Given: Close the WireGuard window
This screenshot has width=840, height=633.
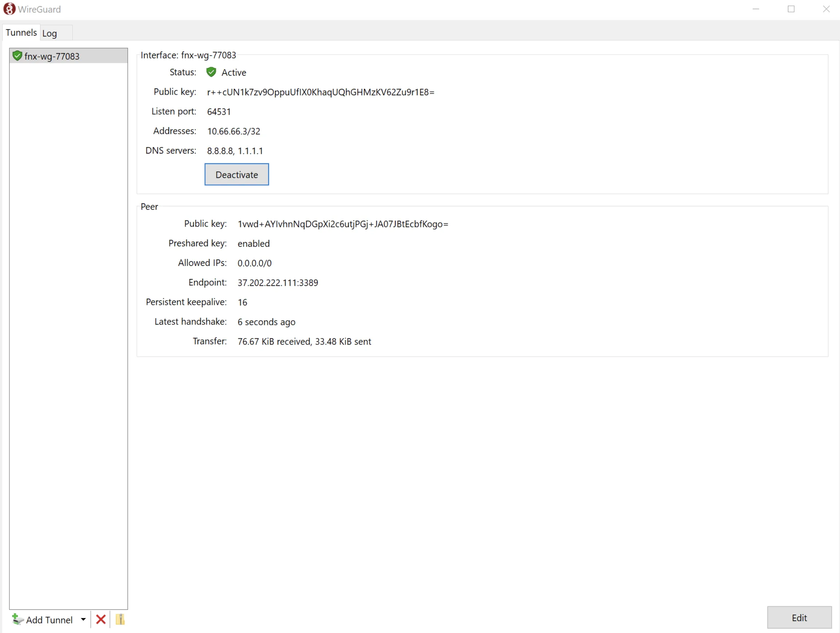Looking at the screenshot, I should (826, 9).
